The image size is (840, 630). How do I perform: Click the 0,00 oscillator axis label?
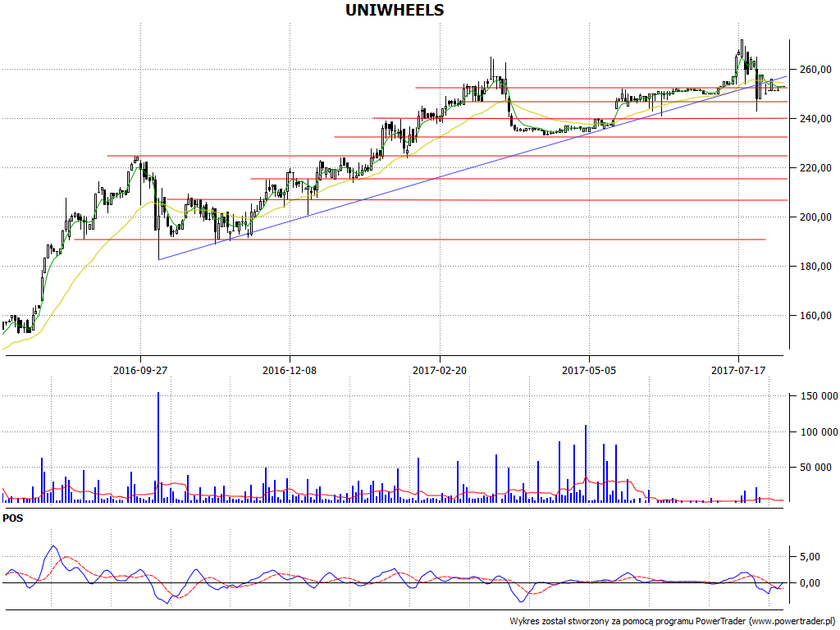click(x=810, y=583)
